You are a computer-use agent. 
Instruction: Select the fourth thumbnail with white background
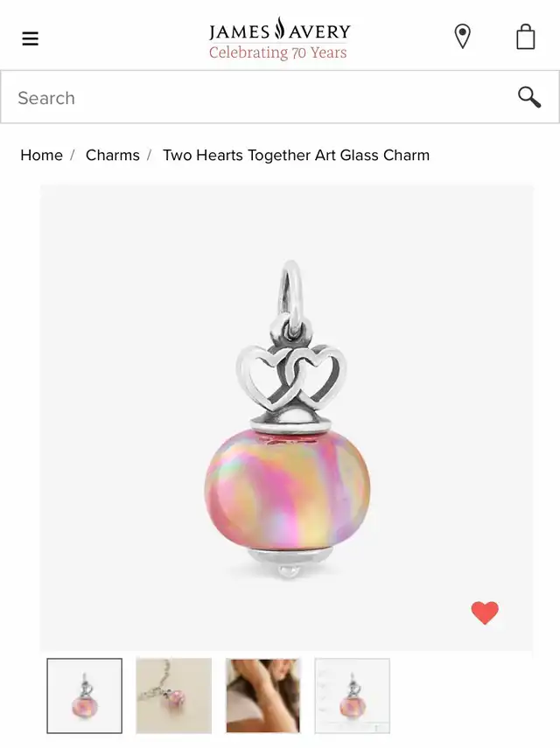click(x=352, y=696)
